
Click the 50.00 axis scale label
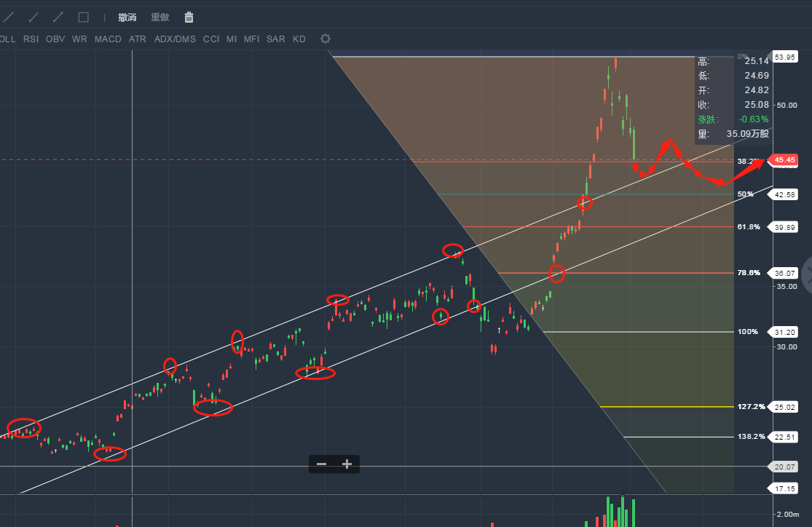[787, 105]
